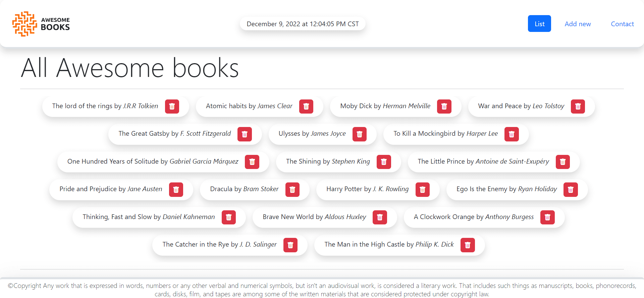
Task: Click trash icon beside Dracula
Action: click(292, 189)
